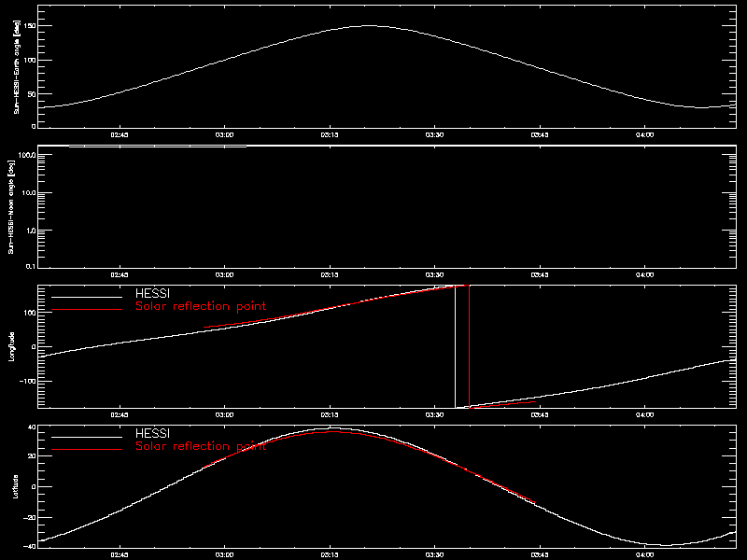
Task: Select 'Solar reflection point' legend text in Longitude plot
Action: [201, 306]
